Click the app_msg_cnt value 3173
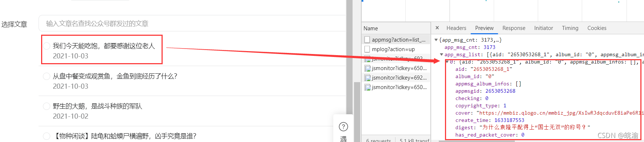Image resolution: width=644 pixels, height=142 pixels. [x=489, y=47]
